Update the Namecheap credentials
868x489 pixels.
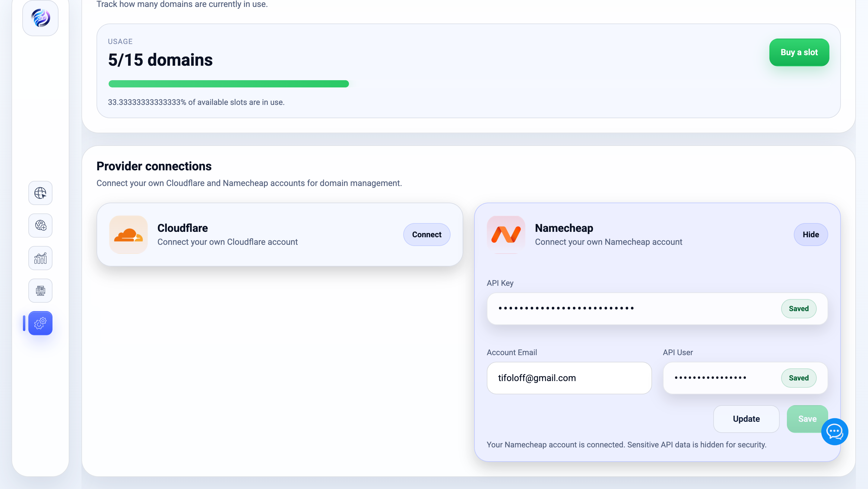click(746, 419)
